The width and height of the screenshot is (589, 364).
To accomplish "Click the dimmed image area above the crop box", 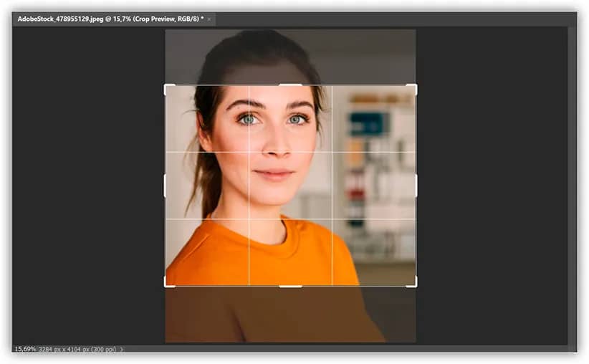I will pyautogui.click(x=290, y=57).
